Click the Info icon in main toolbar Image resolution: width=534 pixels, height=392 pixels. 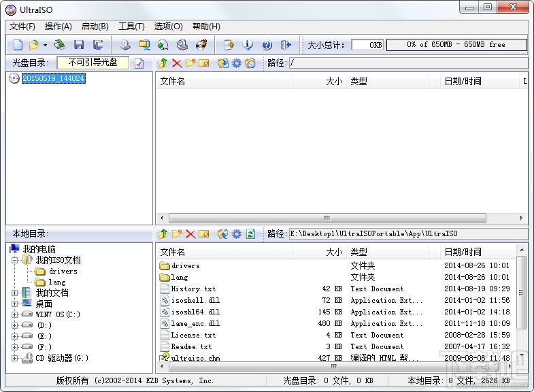(248, 45)
